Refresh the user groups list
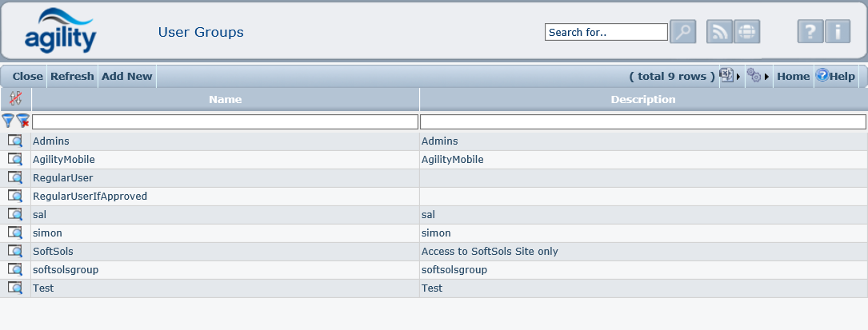Screen dimensions: 868x330 pyautogui.click(x=72, y=77)
